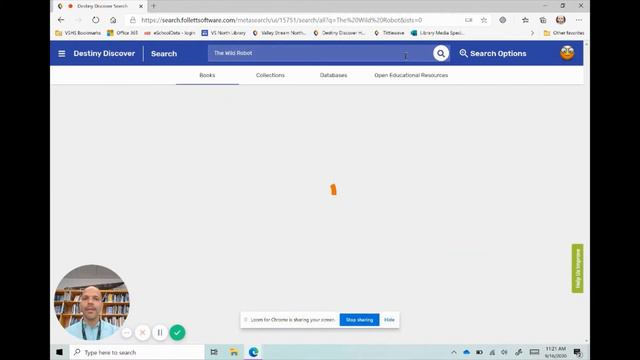Open the VSHS Bookmarks folder
Viewport: 640px width, 360px height.
[78, 33]
